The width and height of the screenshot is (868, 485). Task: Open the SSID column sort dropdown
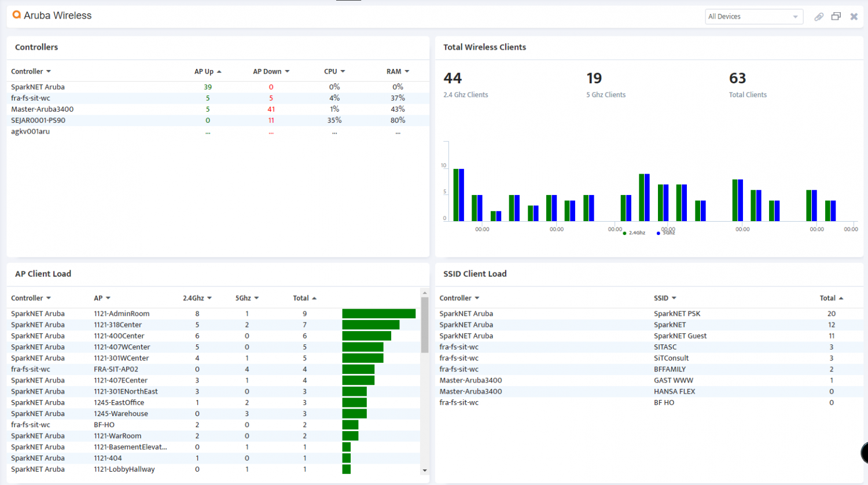coord(674,297)
